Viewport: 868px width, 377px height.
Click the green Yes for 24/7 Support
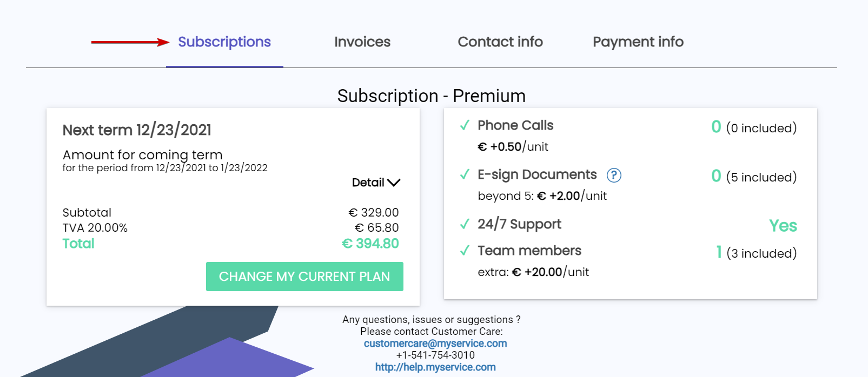tap(783, 226)
